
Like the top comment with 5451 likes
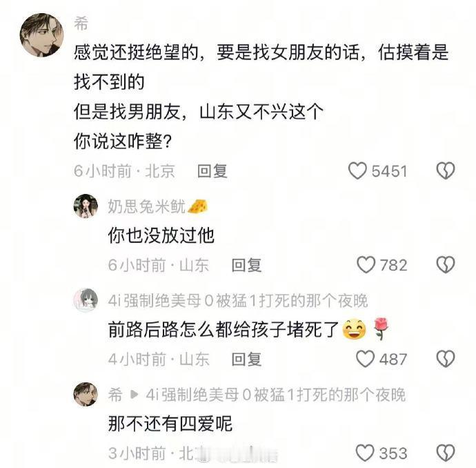point(357,170)
